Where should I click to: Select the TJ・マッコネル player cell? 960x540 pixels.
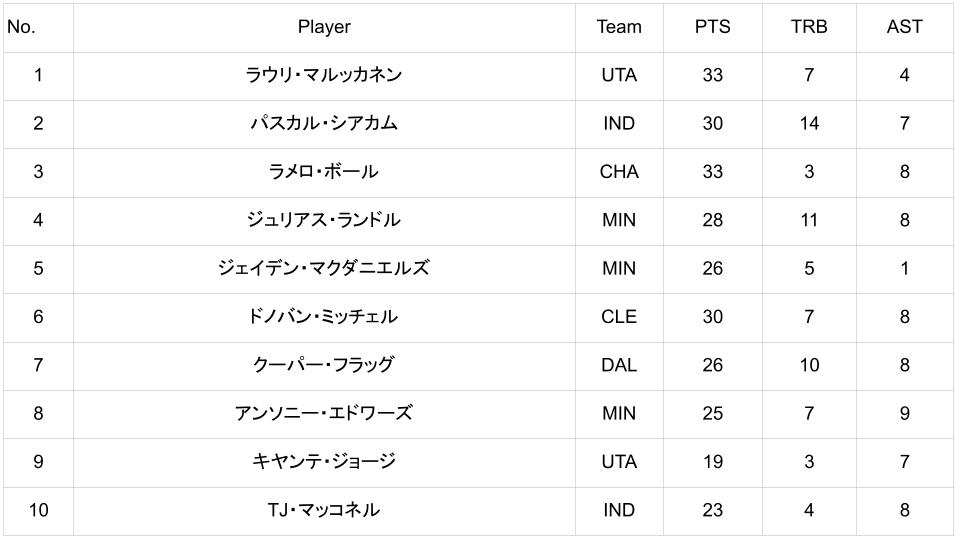(x=324, y=510)
